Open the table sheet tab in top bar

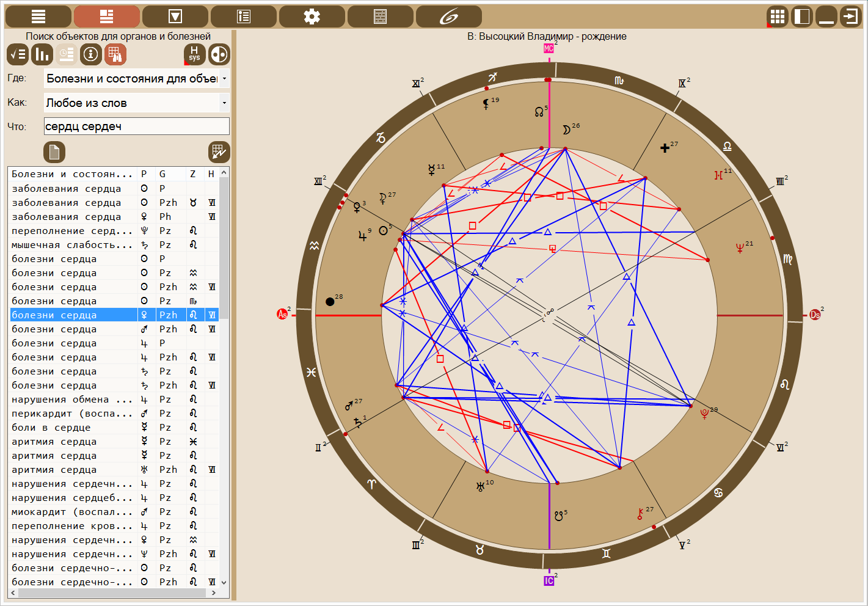pos(381,16)
